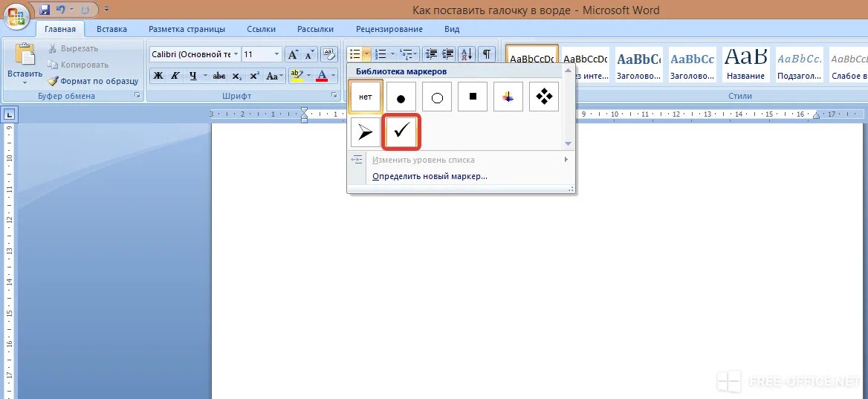The height and width of the screenshot is (399, 868).
Task: Click the Calibri font name field
Action: [x=190, y=54]
